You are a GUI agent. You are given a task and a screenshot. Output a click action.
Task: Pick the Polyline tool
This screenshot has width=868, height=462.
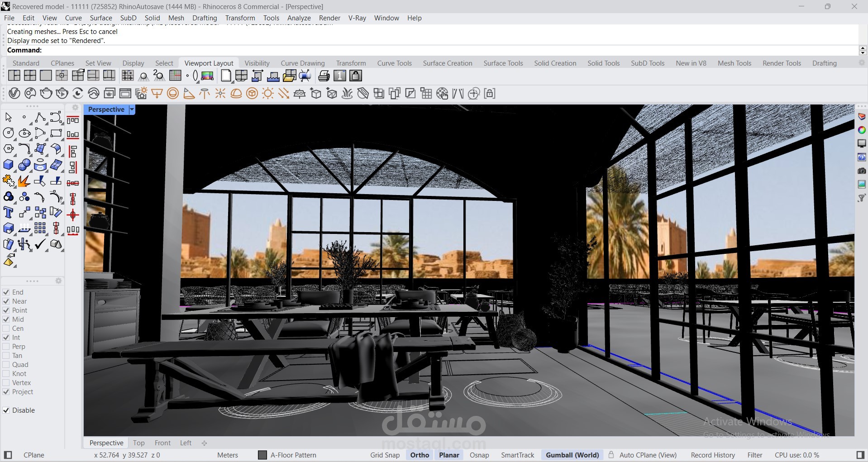40,118
